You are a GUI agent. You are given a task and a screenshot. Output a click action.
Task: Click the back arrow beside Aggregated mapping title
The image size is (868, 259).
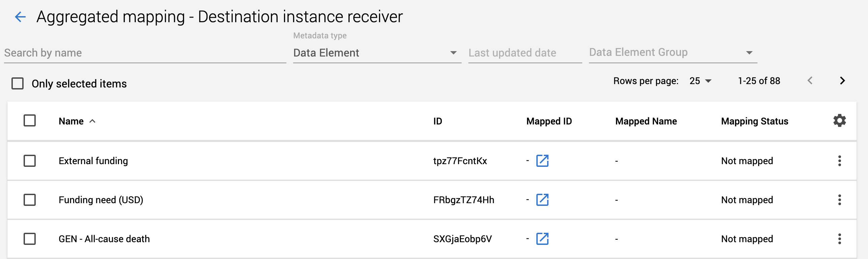[x=21, y=17]
